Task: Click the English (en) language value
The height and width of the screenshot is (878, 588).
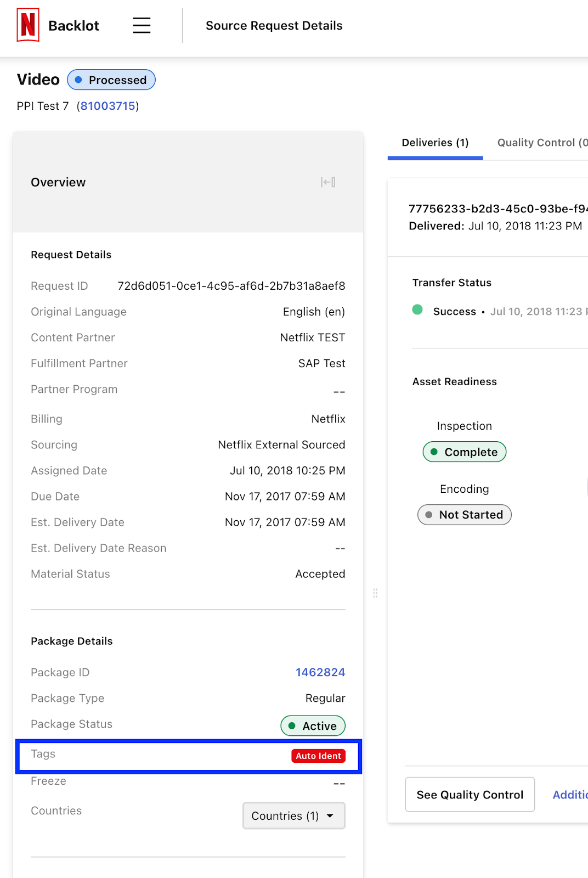Action: click(314, 312)
